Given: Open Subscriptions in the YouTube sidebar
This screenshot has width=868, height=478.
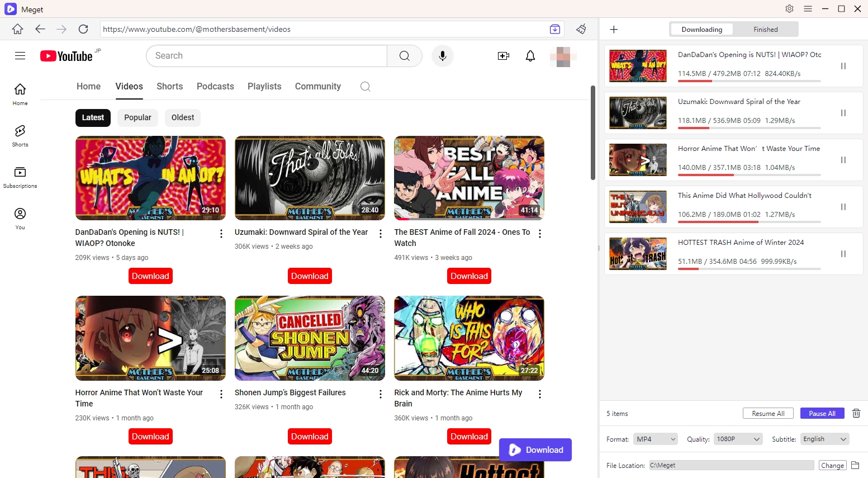Looking at the screenshot, I should 20,177.
